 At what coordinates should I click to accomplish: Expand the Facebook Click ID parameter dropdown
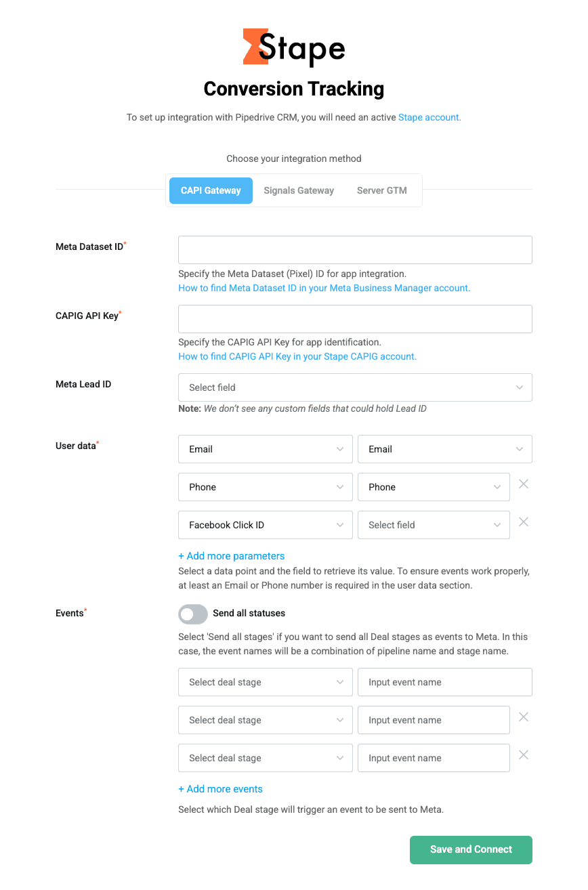click(x=266, y=525)
